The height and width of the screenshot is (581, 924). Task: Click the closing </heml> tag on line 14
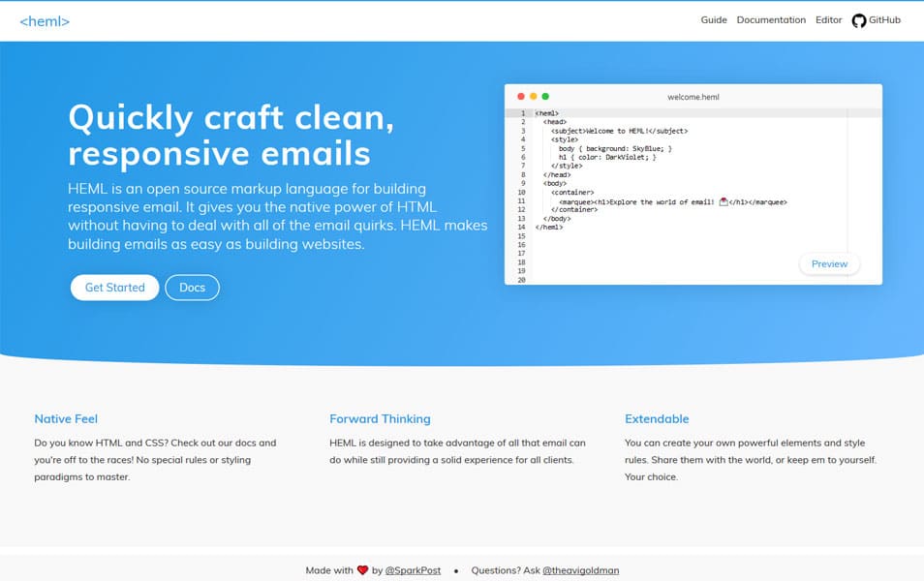(549, 227)
